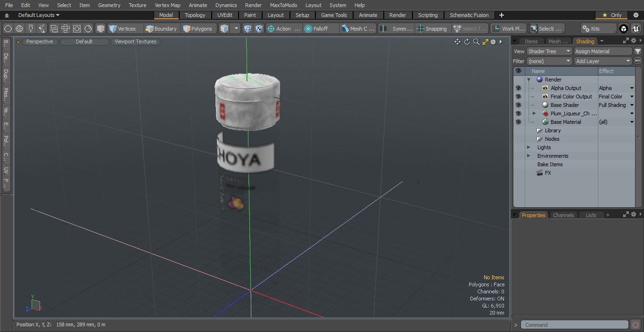Switch to Boundary selection mode

pyautogui.click(x=161, y=29)
